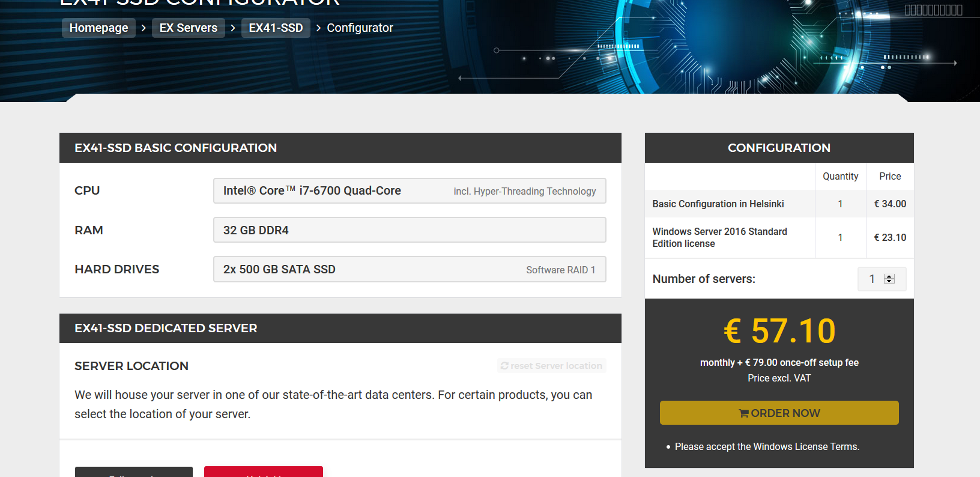Click the Number of servers label
Screen dimensions: 980x477
tap(704, 279)
